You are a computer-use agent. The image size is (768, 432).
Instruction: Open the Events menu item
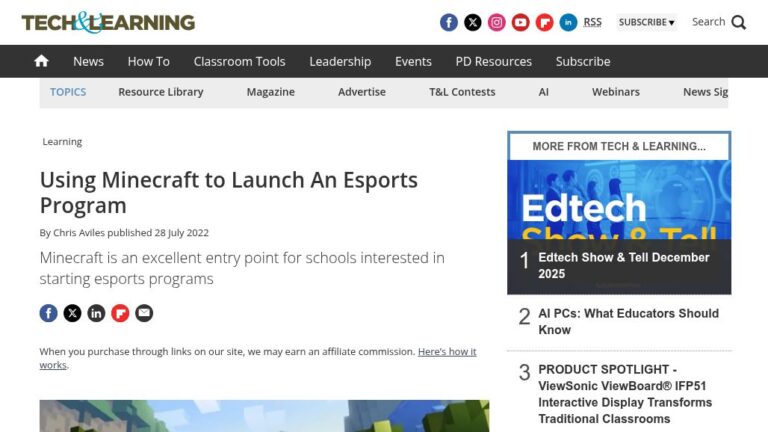(413, 61)
